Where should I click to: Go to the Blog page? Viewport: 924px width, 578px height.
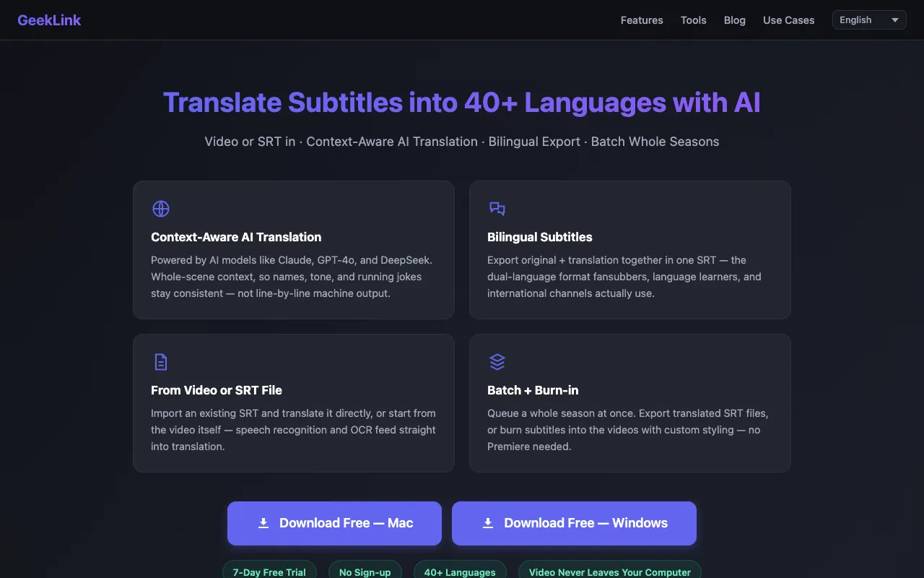(735, 20)
